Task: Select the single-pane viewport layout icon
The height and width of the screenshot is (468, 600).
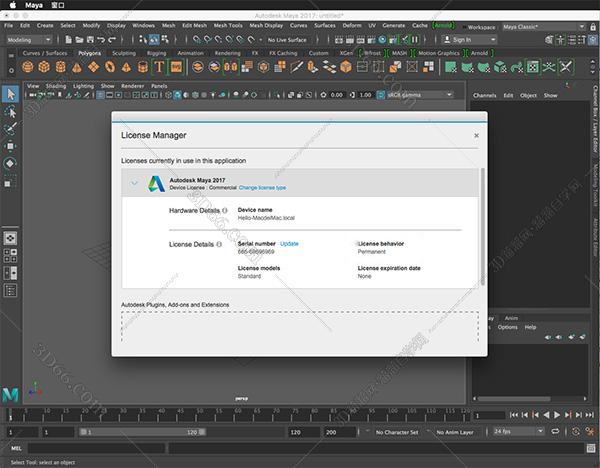Action: 10,239
